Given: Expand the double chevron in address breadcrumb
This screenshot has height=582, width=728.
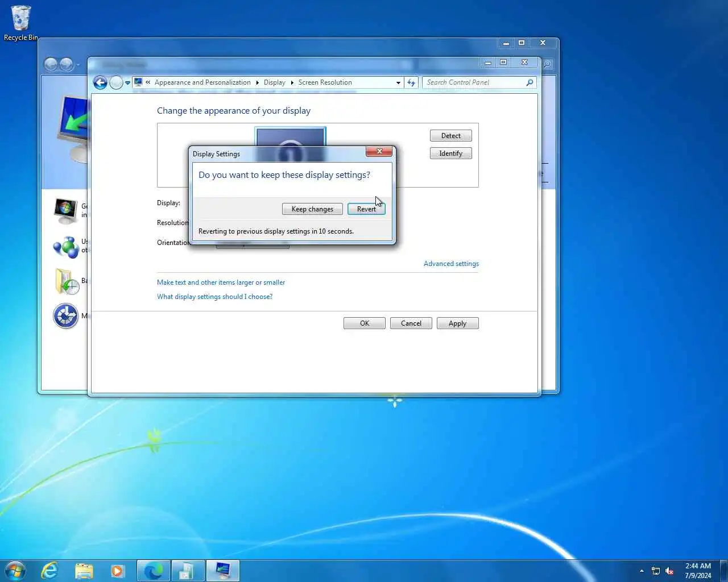Looking at the screenshot, I should tap(148, 82).
